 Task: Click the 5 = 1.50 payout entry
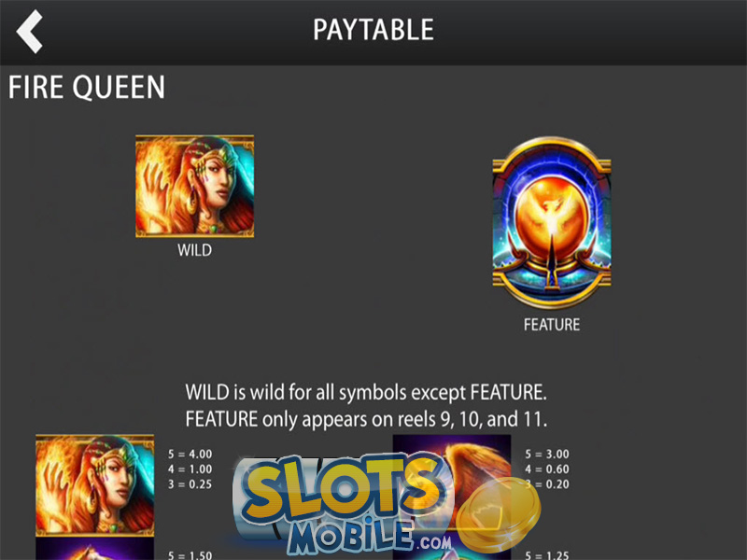[x=190, y=554]
